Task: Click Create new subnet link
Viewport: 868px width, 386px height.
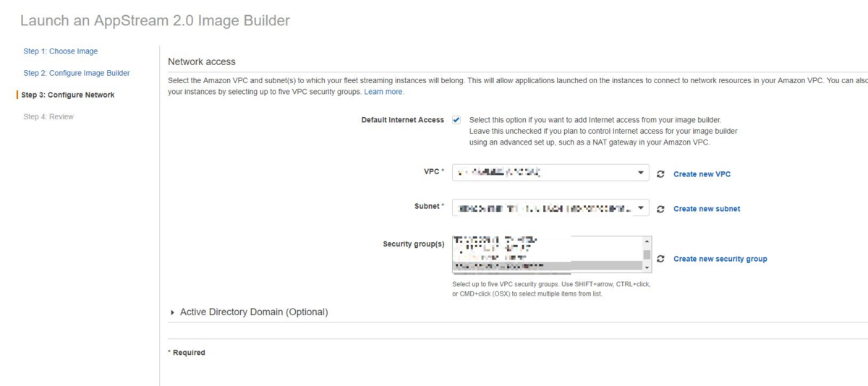Action: (707, 209)
